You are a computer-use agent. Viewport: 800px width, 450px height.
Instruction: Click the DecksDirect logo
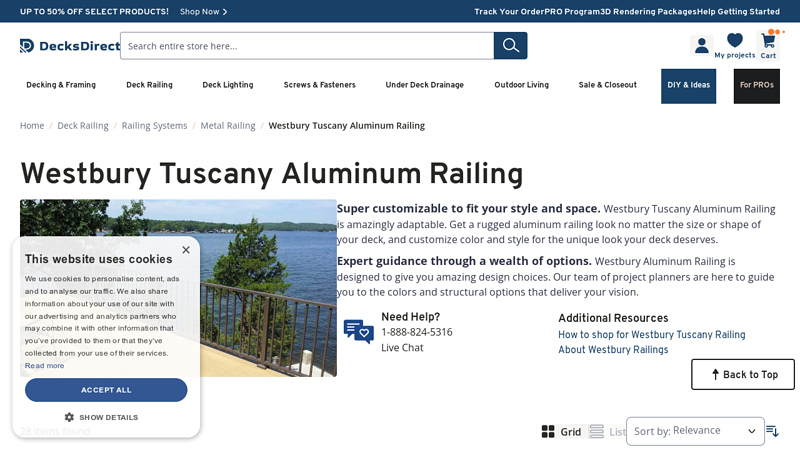pos(70,46)
